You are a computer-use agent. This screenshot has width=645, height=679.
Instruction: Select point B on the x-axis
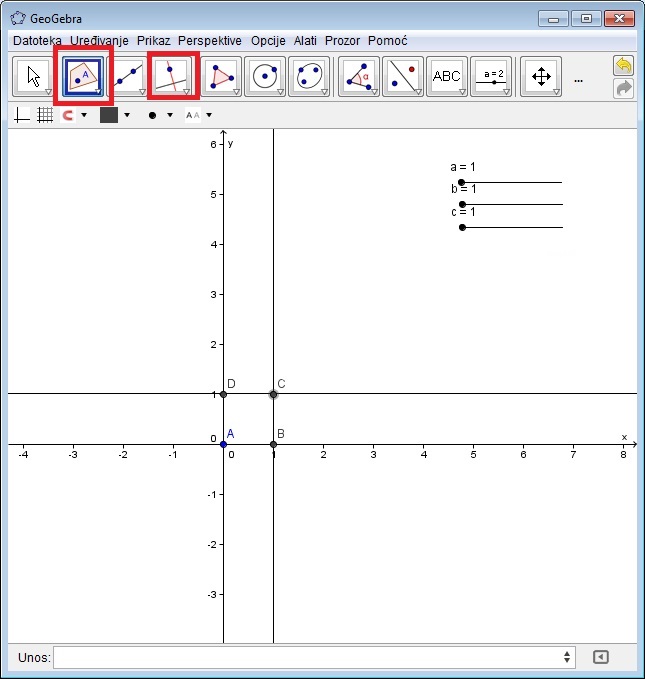[273, 444]
